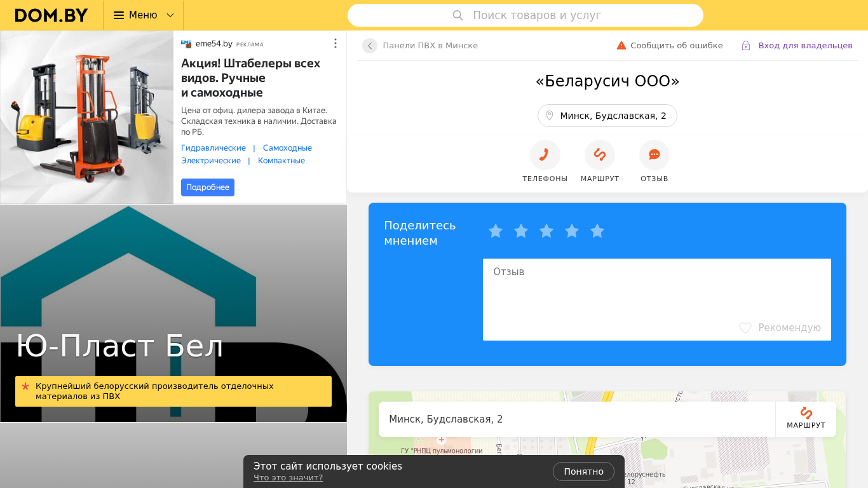This screenshot has width=868, height=488.
Task: Click the search magnifier icon
Action: 458,15
